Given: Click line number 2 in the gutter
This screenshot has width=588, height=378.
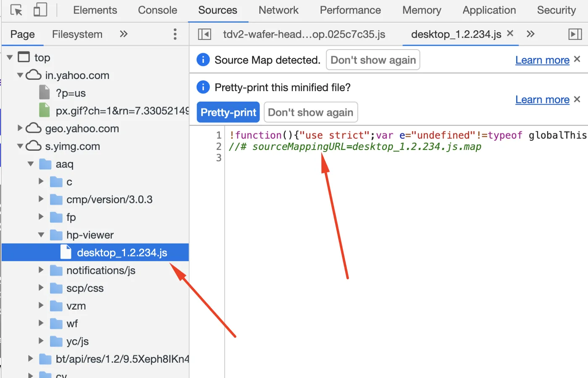Looking at the screenshot, I should coord(218,146).
